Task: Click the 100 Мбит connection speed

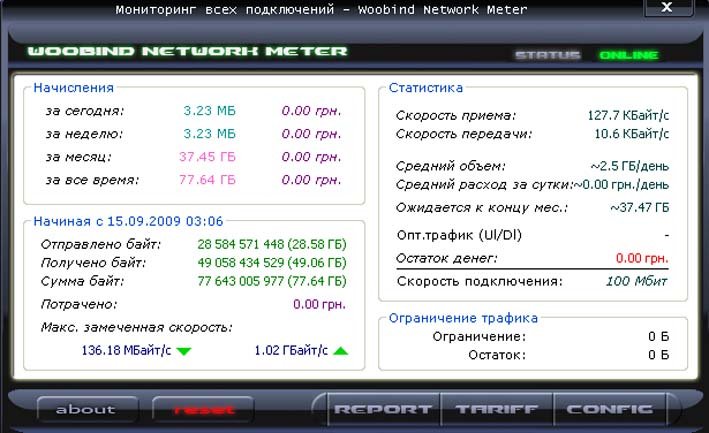Action: tap(637, 281)
